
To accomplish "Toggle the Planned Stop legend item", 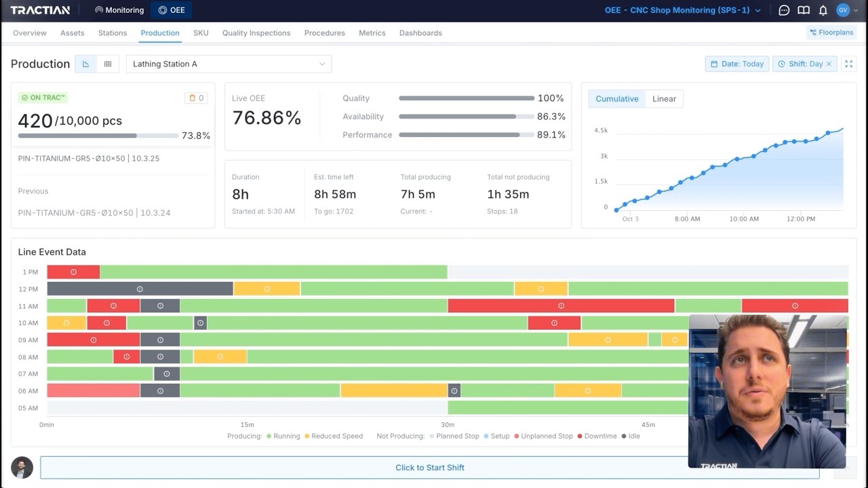I will tap(454, 436).
